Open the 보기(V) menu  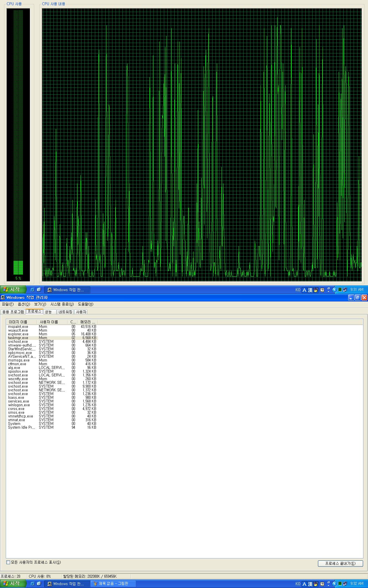[40, 304]
